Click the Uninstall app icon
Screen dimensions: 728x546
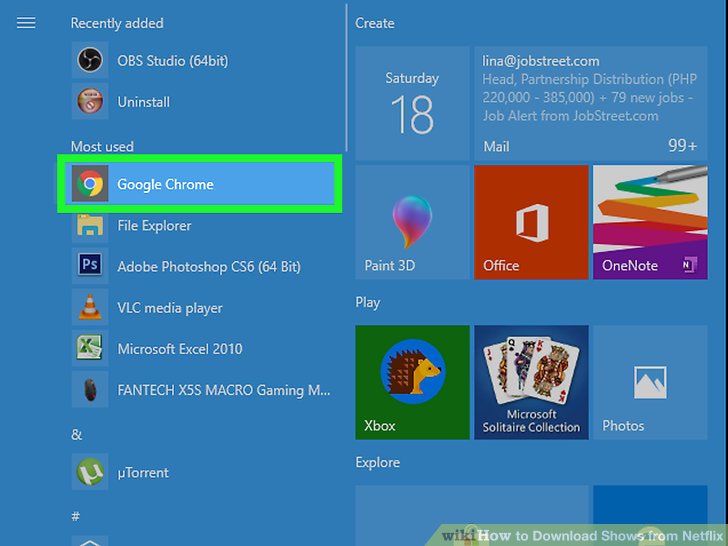90,101
